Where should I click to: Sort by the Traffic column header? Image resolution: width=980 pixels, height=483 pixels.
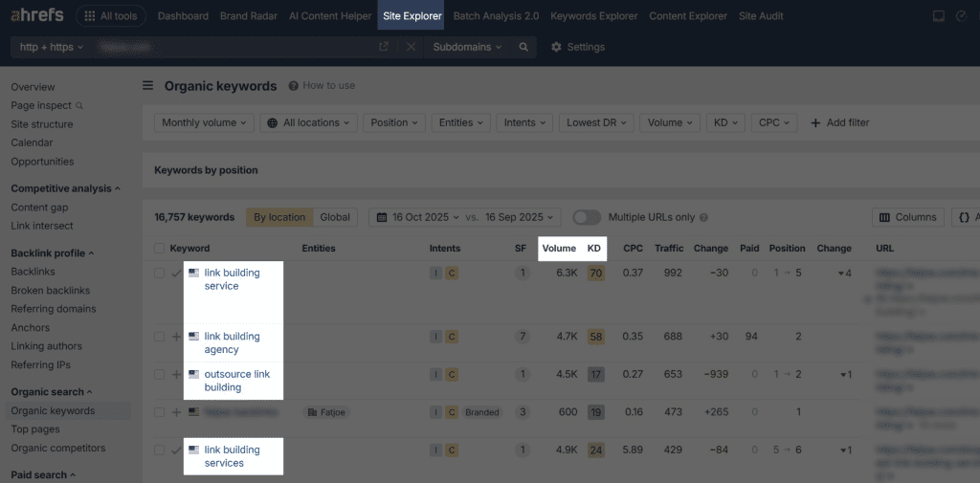pos(669,248)
